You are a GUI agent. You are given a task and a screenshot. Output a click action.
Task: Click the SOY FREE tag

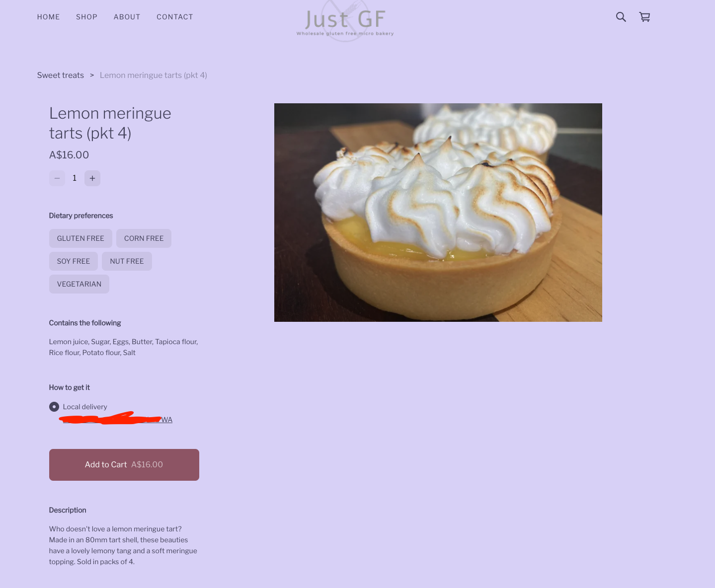(x=74, y=261)
